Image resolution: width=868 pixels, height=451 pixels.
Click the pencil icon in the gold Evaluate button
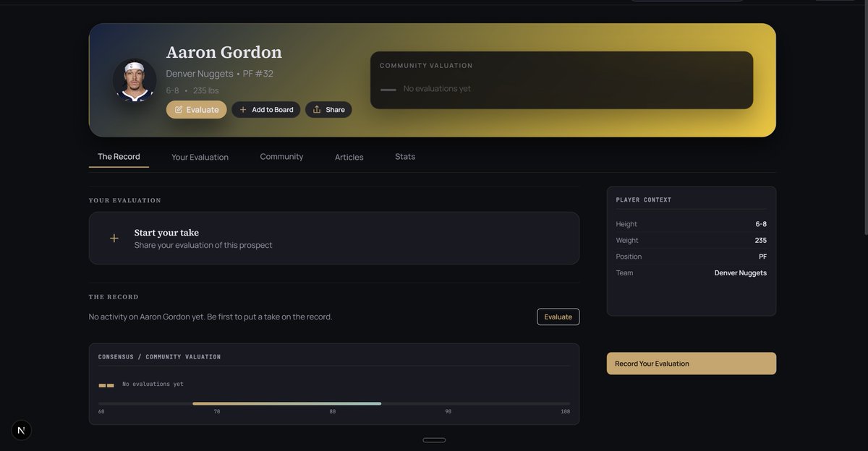click(x=179, y=110)
